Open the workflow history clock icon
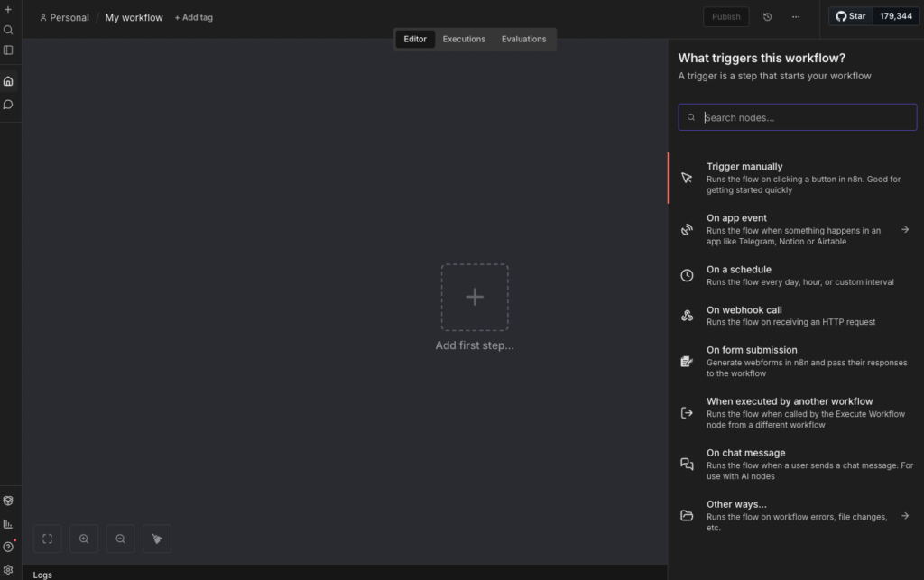Viewport: 924px width, 580px height. (767, 16)
